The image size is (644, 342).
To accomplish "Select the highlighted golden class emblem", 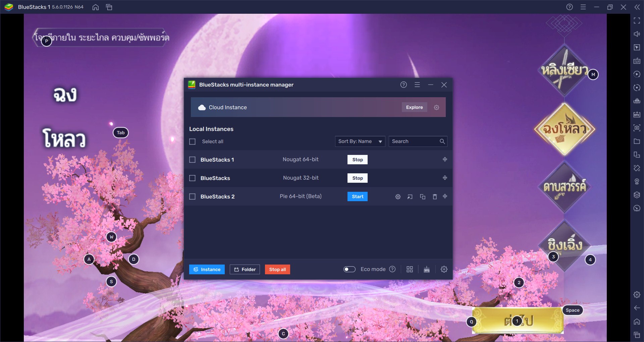I will click(565, 129).
